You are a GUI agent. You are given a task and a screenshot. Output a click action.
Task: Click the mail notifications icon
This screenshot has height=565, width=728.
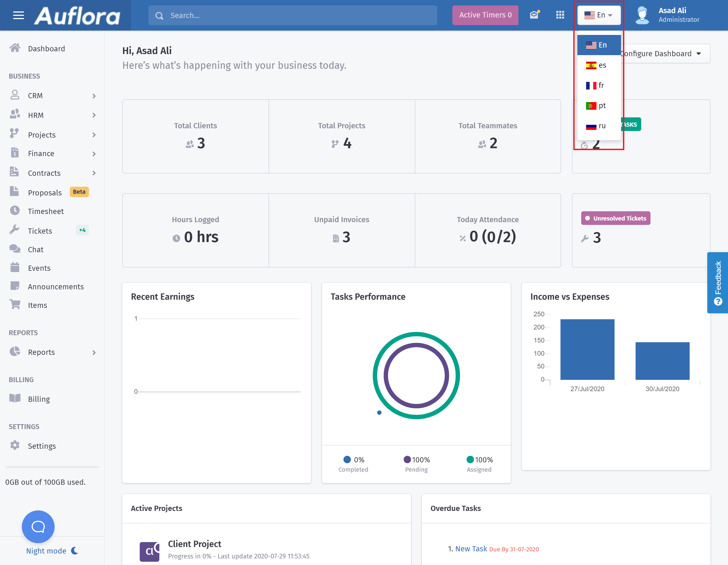(534, 15)
